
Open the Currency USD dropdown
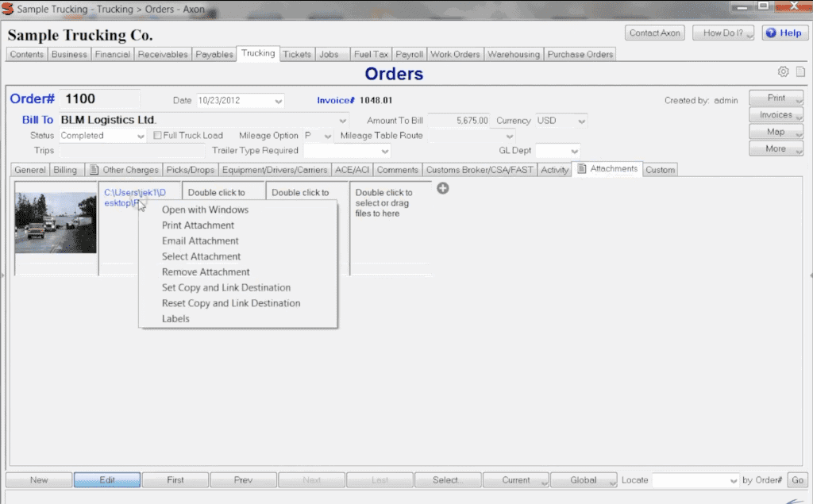(581, 121)
